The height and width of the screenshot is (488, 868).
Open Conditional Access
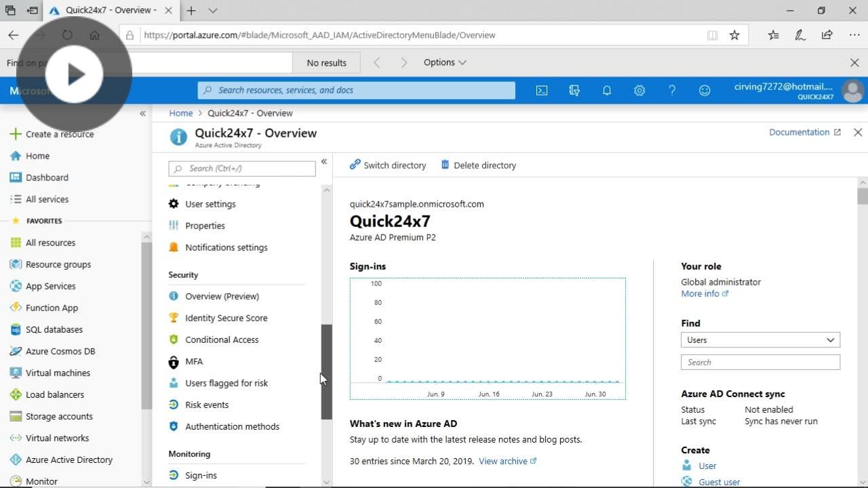[x=214, y=340]
